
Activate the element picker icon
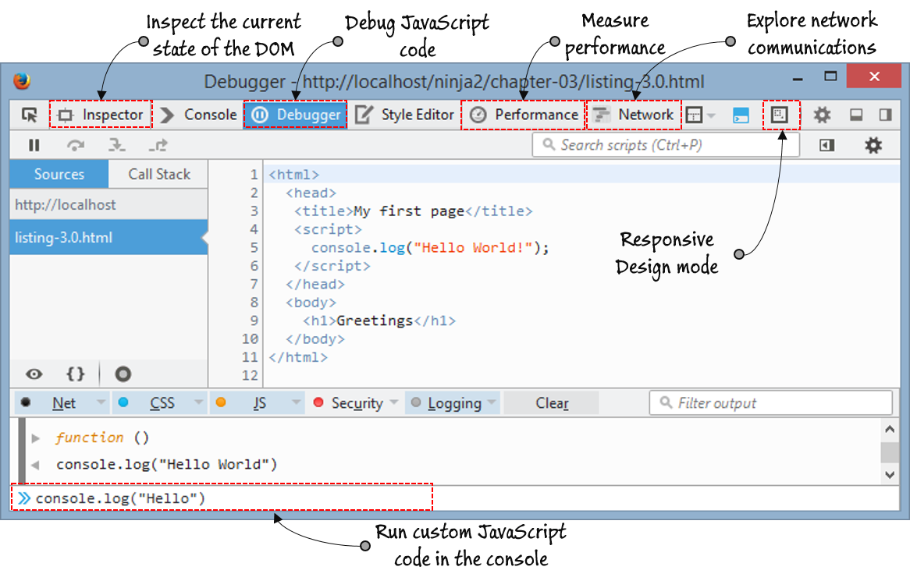coord(29,115)
